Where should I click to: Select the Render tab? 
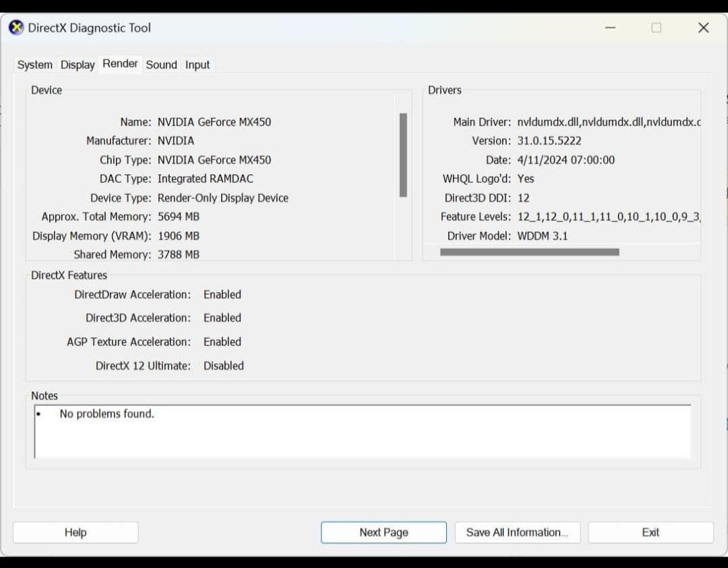coord(120,64)
